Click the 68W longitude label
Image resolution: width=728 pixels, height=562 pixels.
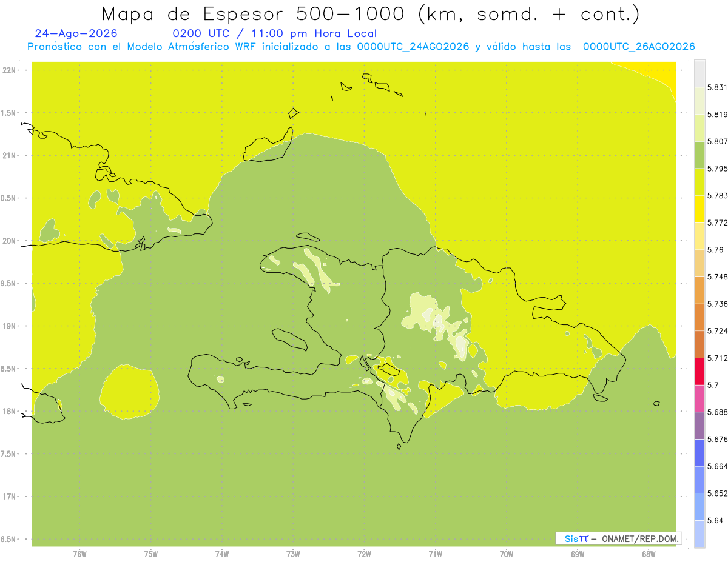point(649,554)
